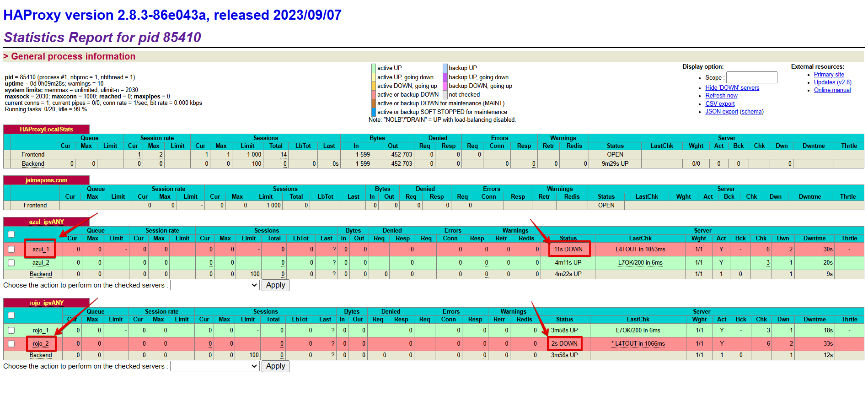Check the azul_2 server checkbox

click(11, 263)
